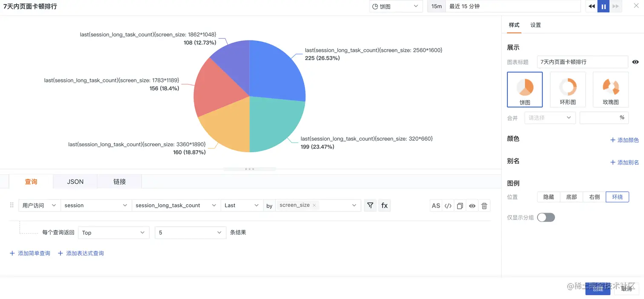Copy the query with duplicate icon
Image resolution: width=644 pixels, height=299 pixels.
(x=460, y=206)
